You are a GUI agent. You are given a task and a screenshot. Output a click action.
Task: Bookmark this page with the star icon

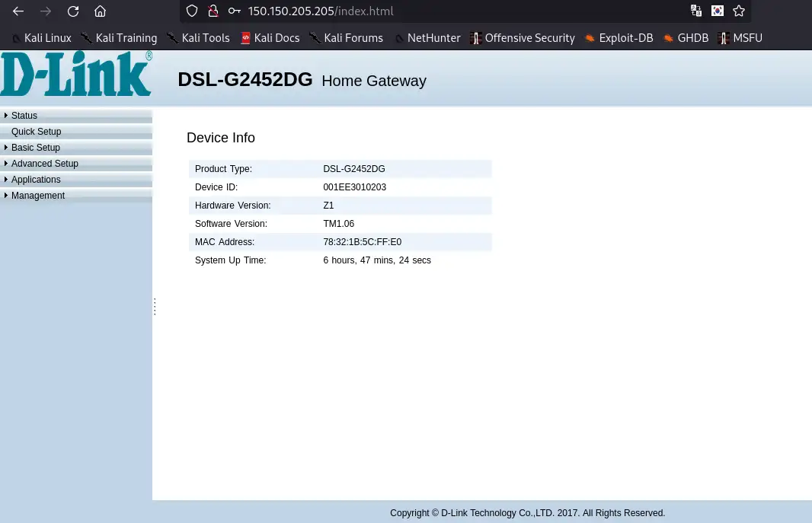point(738,11)
